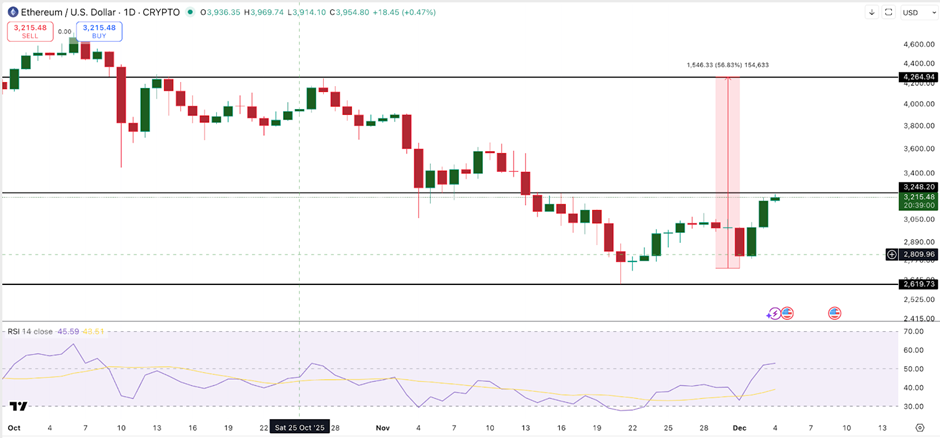Click the 3,050.00 price axis label
940x438 pixels.
917,220
